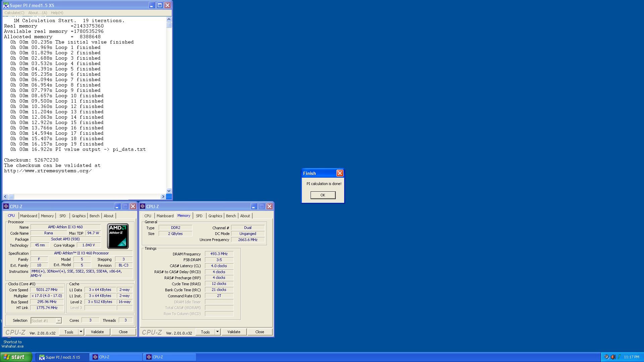Close the right CPU-Z window via X
Image resolution: width=644 pixels, height=362 pixels.
269,206
